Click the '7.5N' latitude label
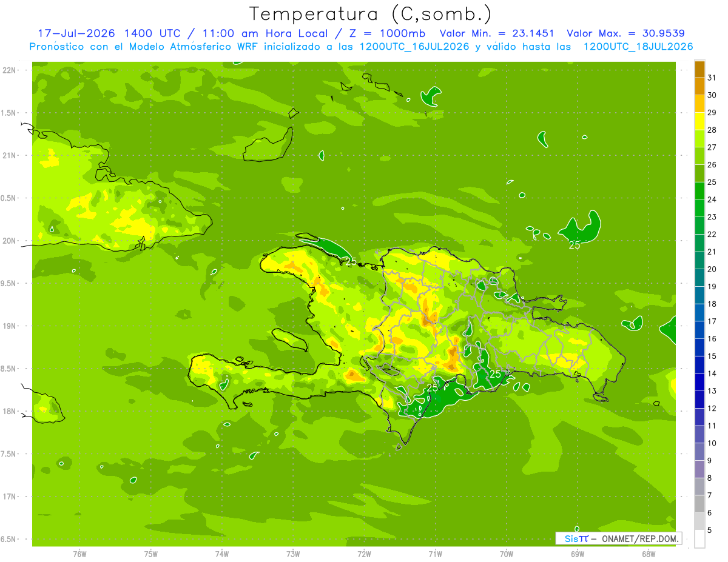This screenshot has height=562, width=728. pyautogui.click(x=9, y=454)
